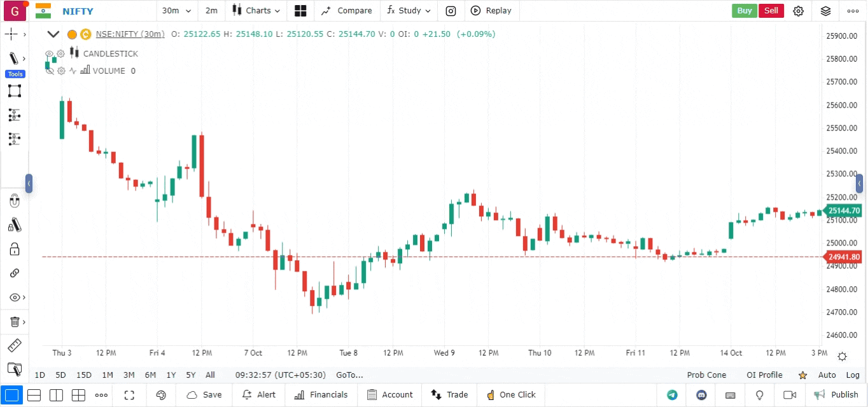Select the 1M time range
868x407 pixels.
[x=108, y=375]
